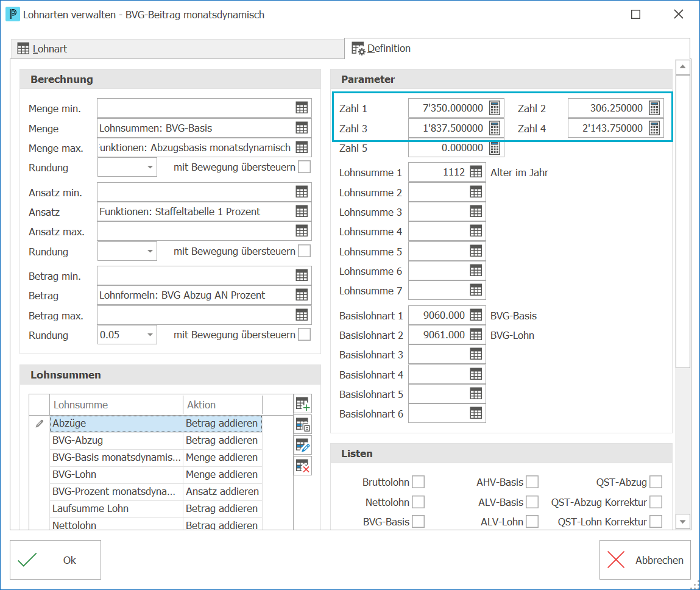Toggle 'mit Bewegung übersteuern' for Menge rounding
Viewport: 700px width, 590px height.
[x=305, y=167]
